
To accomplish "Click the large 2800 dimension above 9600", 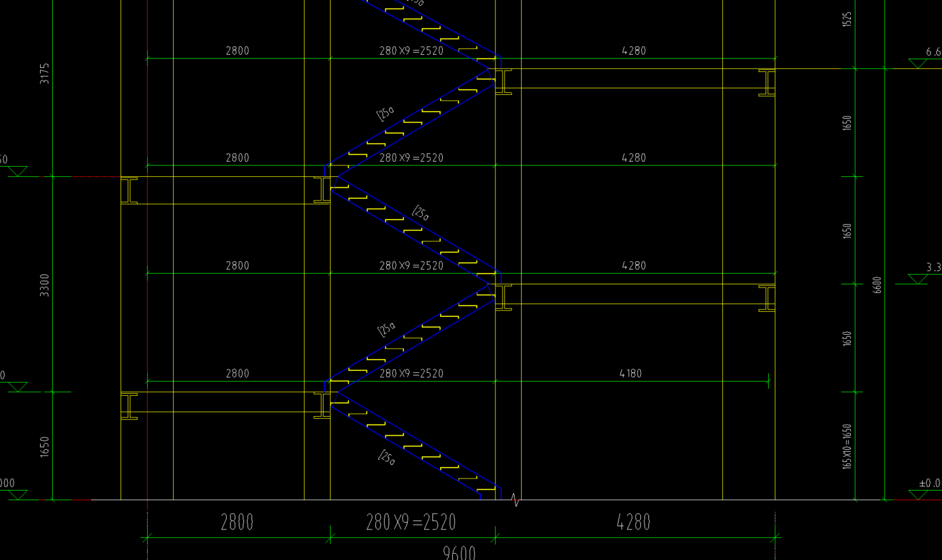I will [x=237, y=522].
